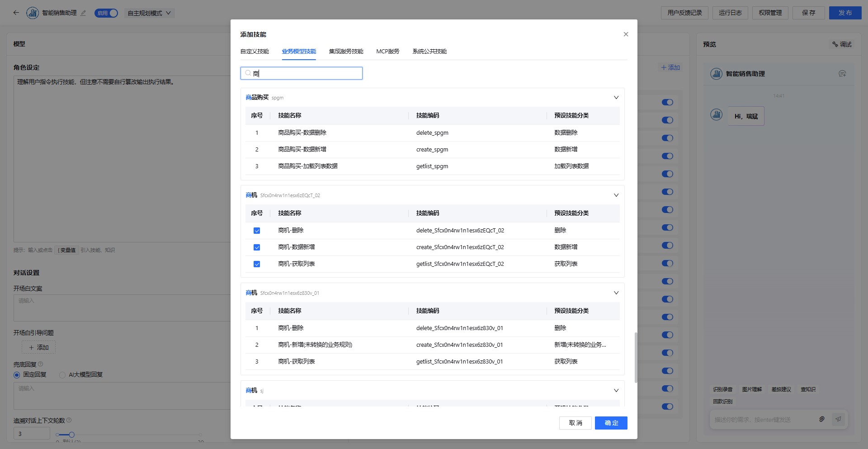Click the pencil edit icon beside 智能销售助理
This screenshot has width=868, height=449.
83,13
